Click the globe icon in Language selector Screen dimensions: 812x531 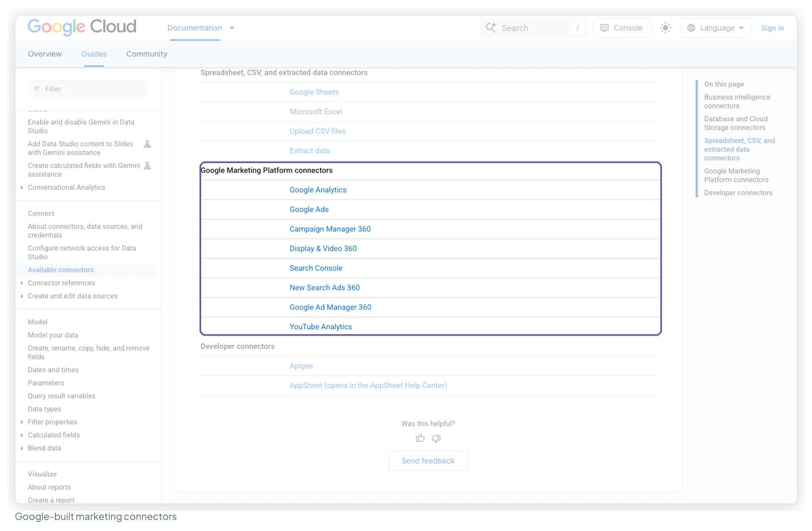tap(691, 28)
